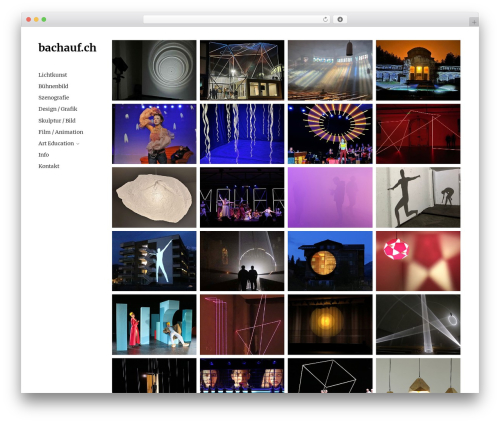Open the purple fog silhouettes thumbnail
The width and height of the screenshot is (500, 423).
tap(330, 198)
